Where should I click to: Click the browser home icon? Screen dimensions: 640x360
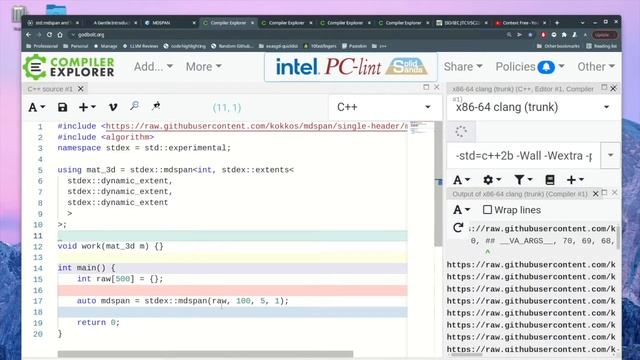[60, 35]
